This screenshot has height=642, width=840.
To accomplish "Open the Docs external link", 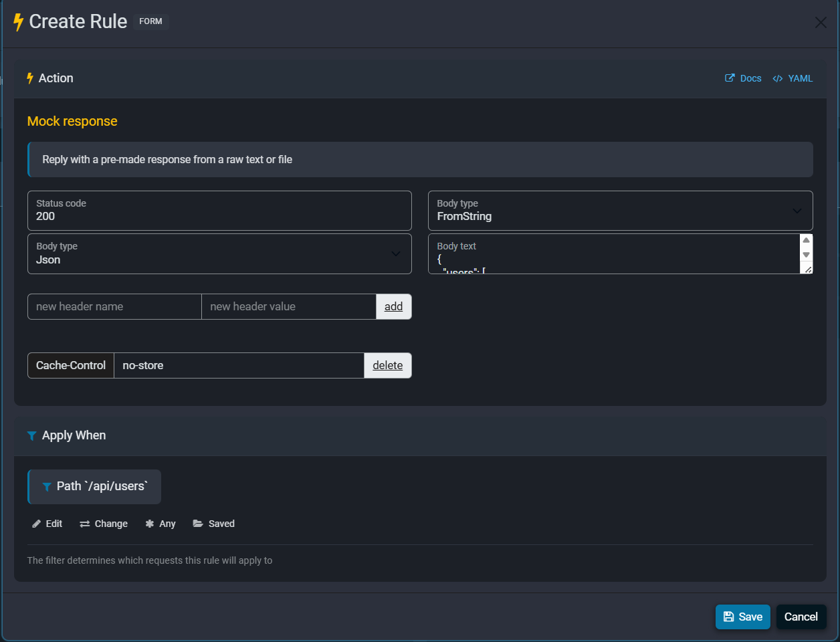I will tap(743, 78).
